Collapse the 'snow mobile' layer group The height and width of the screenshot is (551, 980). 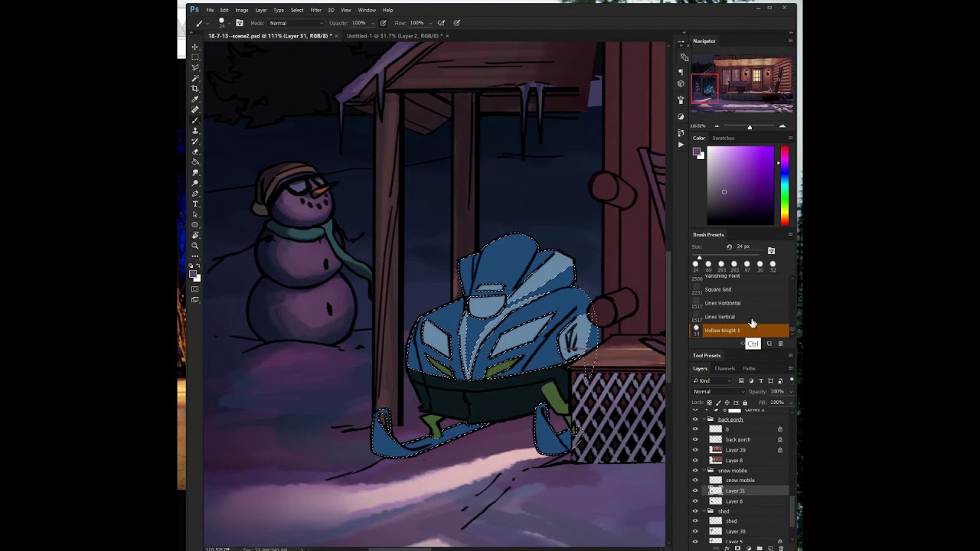[704, 471]
